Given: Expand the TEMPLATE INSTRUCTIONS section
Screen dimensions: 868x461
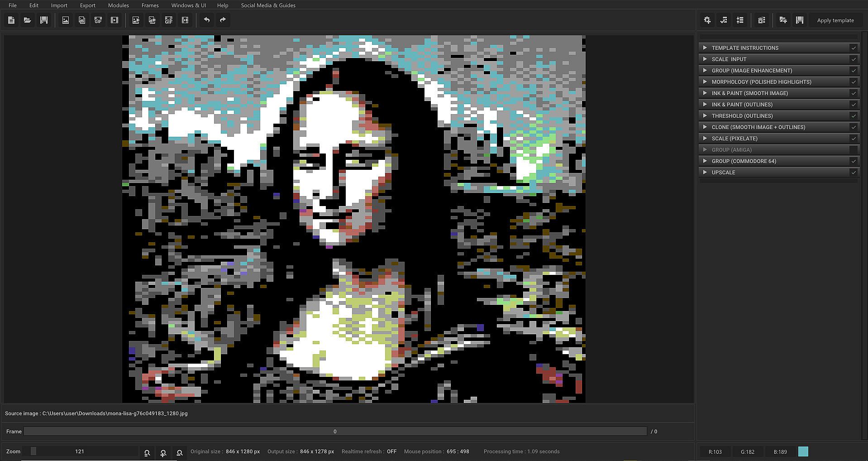Looking at the screenshot, I should tap(705, 48).
